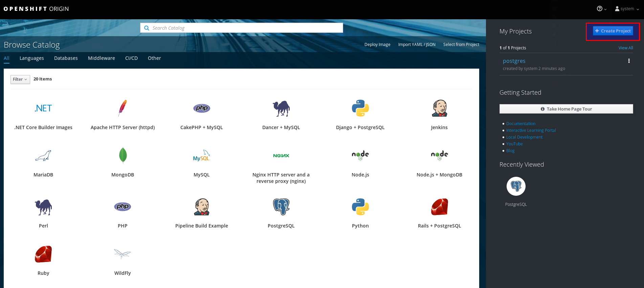644x288 pixels.
Task: Choose the MongoDB leaf icon
Action: click(123, 155)
